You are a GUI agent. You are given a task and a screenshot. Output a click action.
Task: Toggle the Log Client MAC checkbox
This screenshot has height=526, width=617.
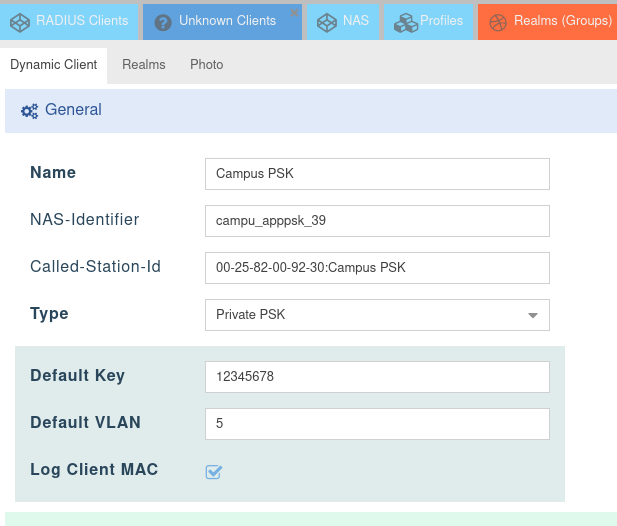tap(214, 471)
